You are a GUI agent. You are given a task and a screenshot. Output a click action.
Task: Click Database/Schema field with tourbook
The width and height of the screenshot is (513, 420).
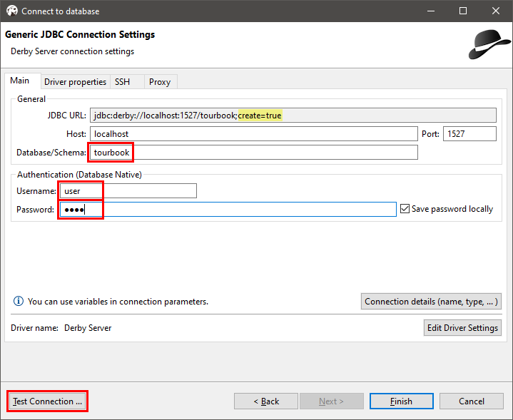254,153
